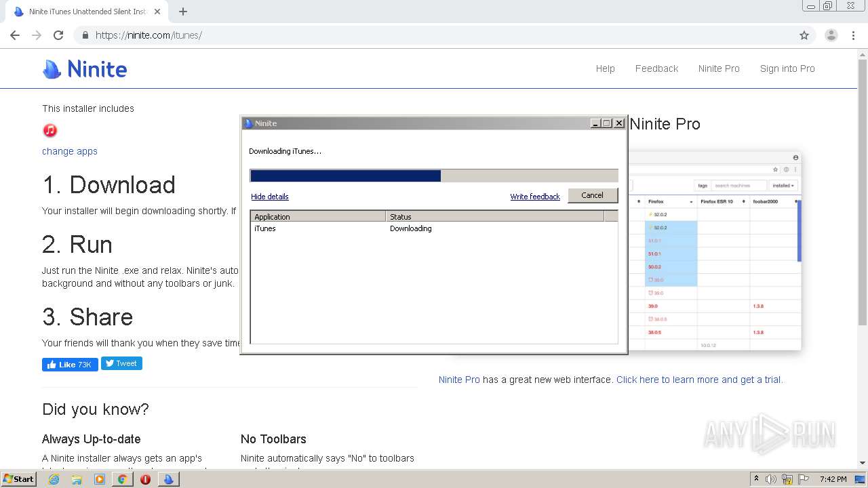The image size is (868, 488).
Task: Open Internet Explorer from the taskbar
Action: [x=54, y=479]
